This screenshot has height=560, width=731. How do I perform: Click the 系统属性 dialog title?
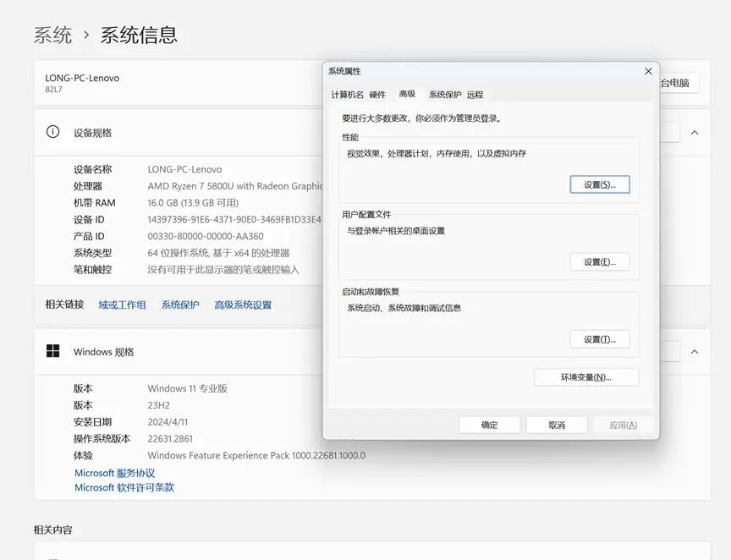pos(344,71)
